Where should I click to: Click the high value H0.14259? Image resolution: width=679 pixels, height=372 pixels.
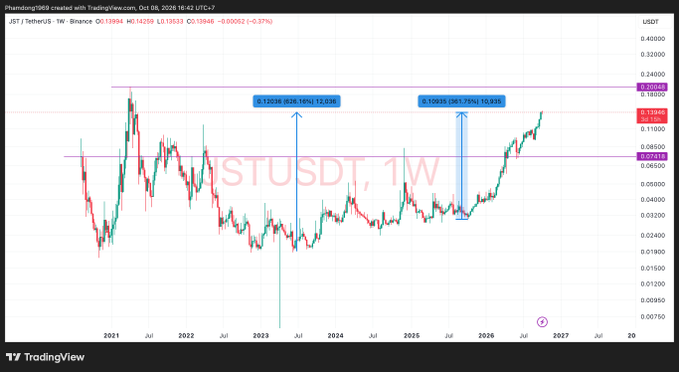pos(140,21)
